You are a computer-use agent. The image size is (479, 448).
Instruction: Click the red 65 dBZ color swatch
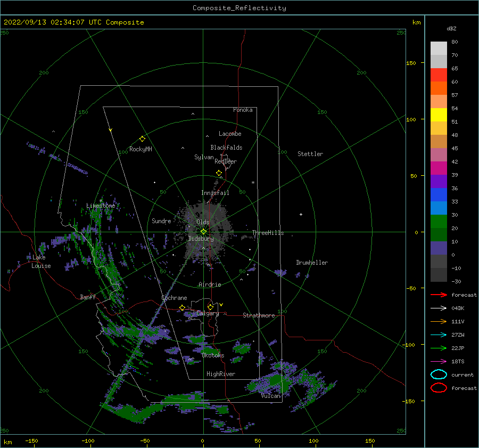[439, 75]
